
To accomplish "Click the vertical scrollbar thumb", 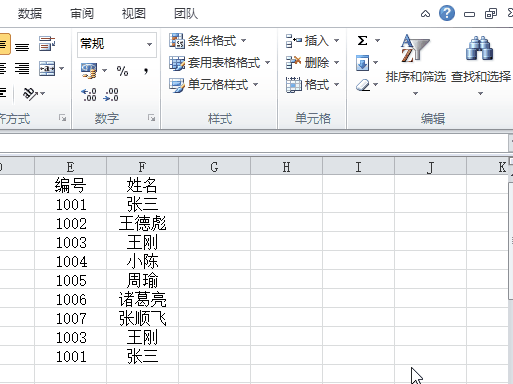I will tap(511, 241).
